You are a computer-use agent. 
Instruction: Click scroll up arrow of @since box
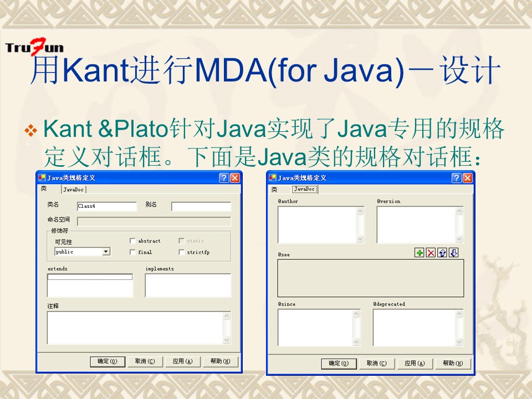tap(356, 314)
